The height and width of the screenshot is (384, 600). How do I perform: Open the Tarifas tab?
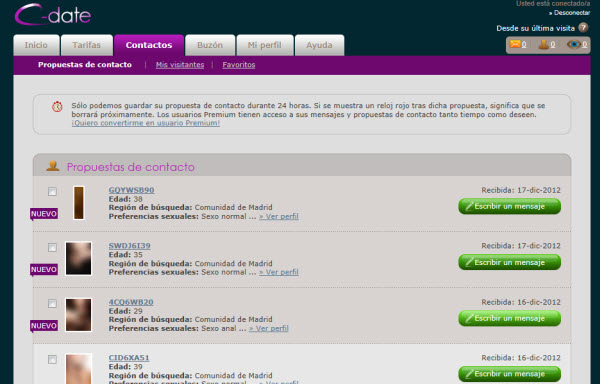(87, 45)
